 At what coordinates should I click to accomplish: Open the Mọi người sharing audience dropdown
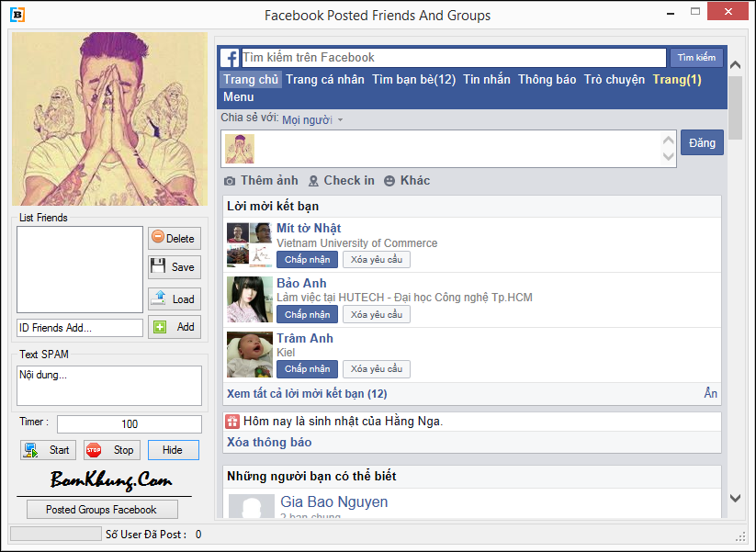tap(312, 119)
